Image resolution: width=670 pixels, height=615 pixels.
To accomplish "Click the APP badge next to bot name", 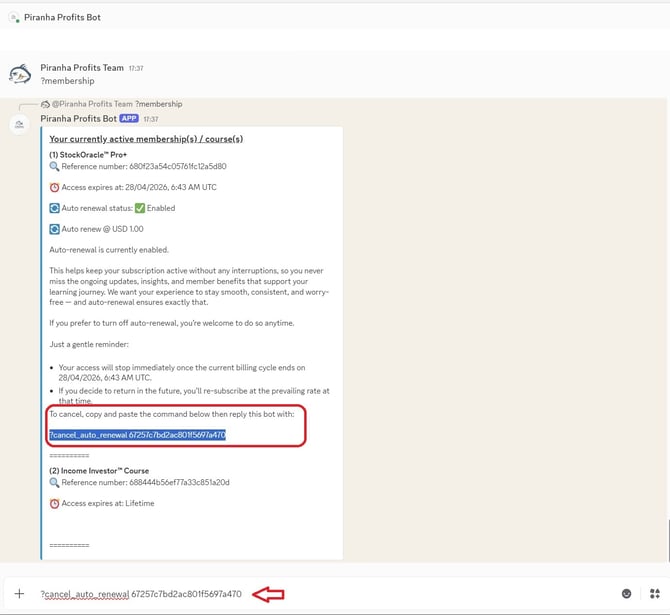I will (x=129, y=118).
